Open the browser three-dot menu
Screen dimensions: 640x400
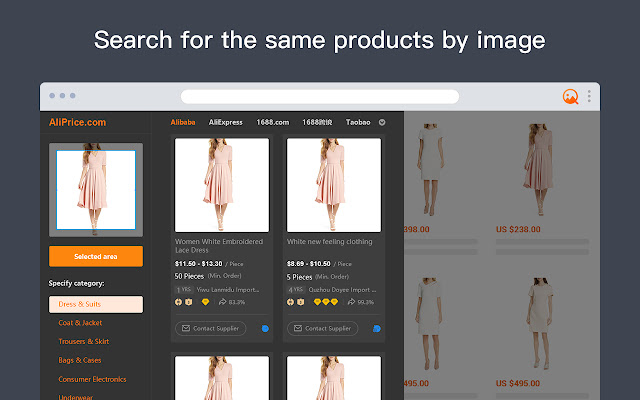click(589, 96)
